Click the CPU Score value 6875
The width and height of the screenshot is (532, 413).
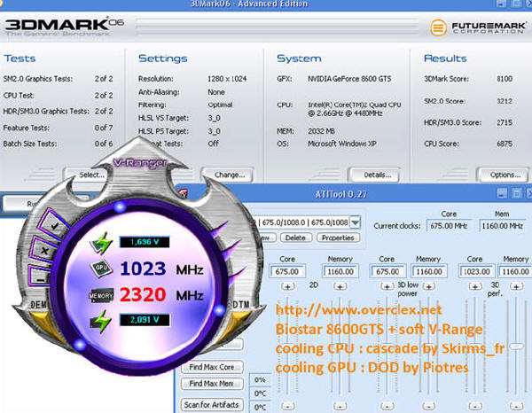coord(505,144)
